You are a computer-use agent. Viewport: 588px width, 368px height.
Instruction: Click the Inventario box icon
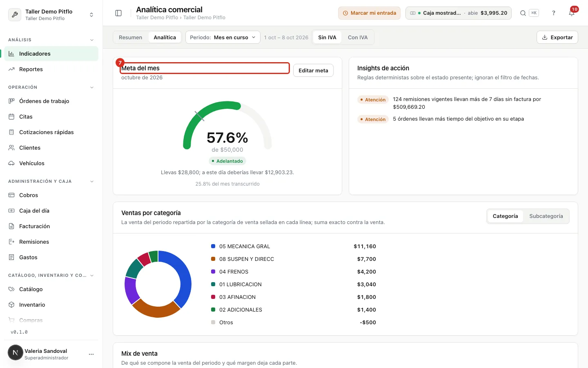(11, 305)
